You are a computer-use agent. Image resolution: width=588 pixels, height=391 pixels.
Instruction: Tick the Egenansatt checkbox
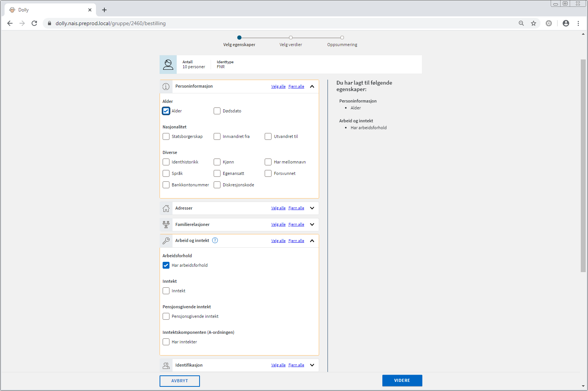(x=217, y=173)
